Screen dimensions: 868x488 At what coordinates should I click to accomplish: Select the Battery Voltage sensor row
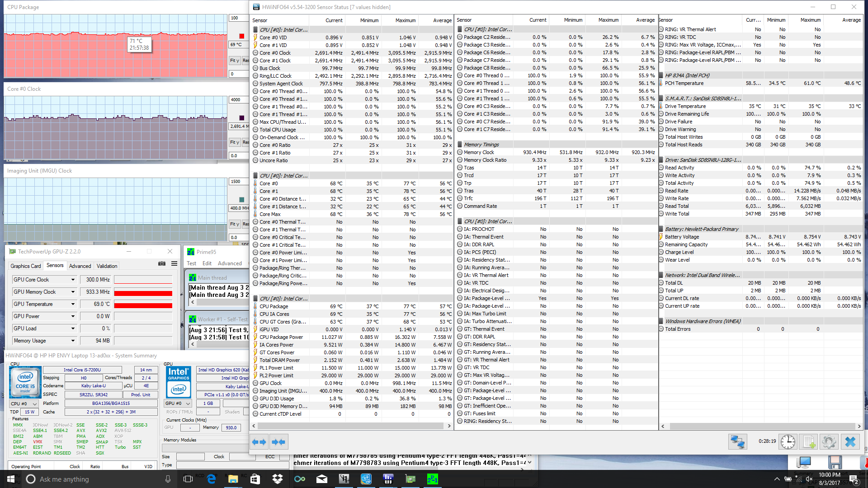coord(761,237)
